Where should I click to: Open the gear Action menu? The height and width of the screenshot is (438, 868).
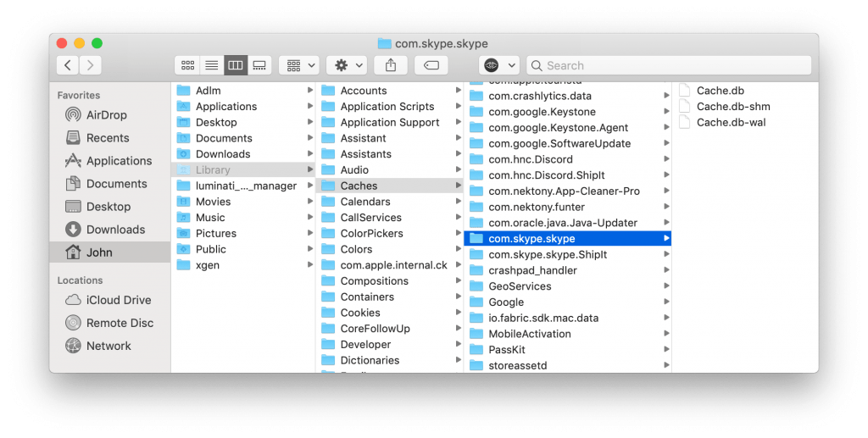coord(347,65)
